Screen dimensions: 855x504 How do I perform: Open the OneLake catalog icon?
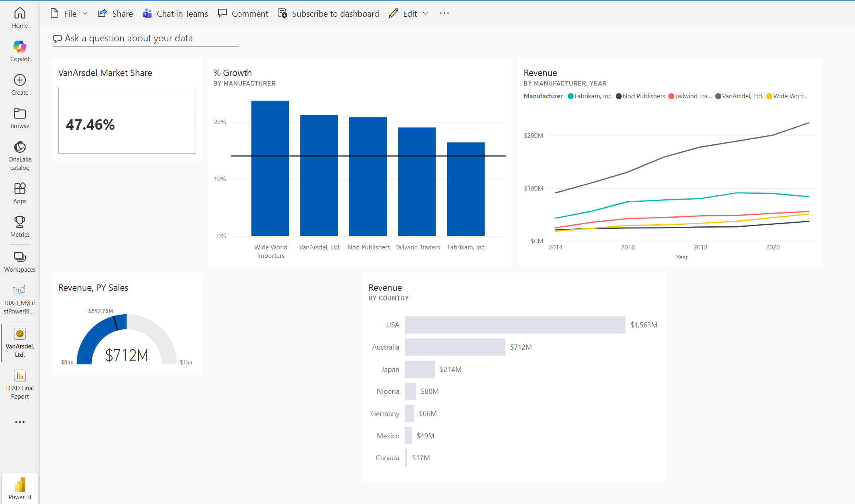coord(19,147)
